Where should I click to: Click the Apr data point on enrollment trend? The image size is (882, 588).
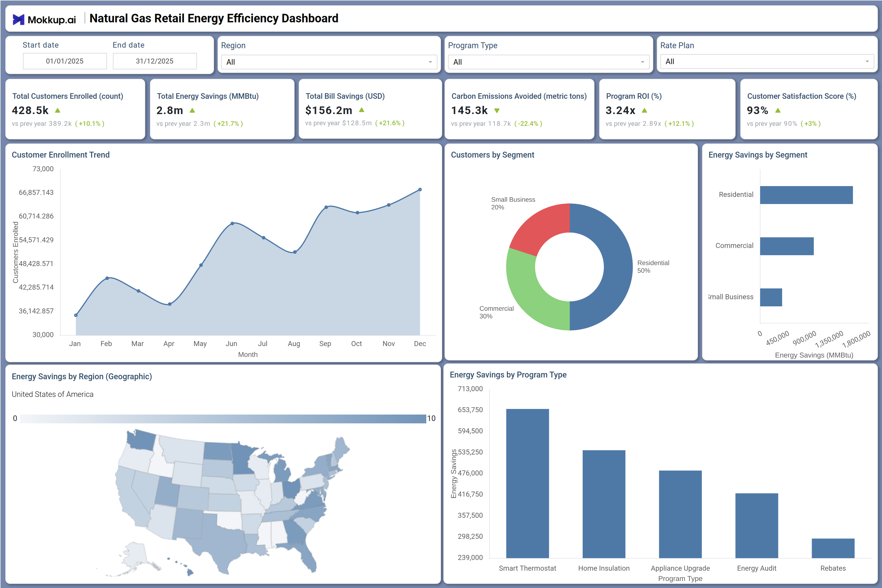(x=170, y=304)
